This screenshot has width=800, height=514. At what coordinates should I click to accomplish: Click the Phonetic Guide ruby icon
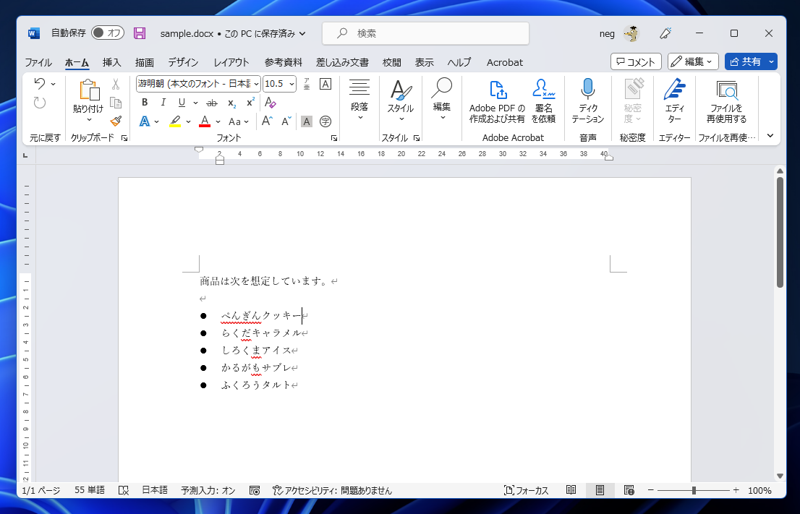click(x=306, y=84)
